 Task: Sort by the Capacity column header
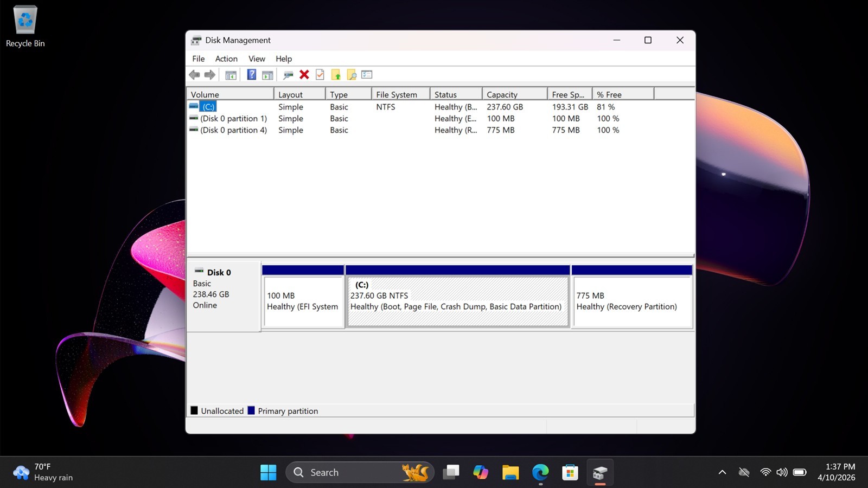(514, 94)
